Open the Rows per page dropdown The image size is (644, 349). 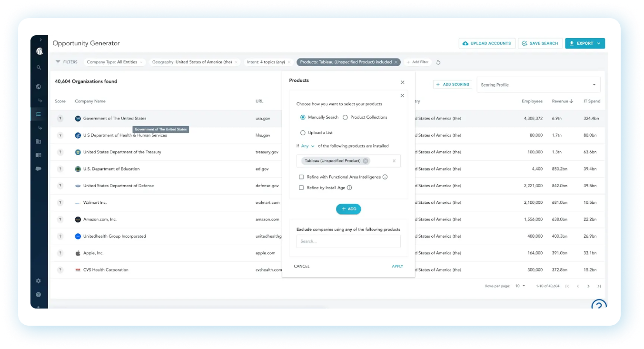tap(520, 286)
